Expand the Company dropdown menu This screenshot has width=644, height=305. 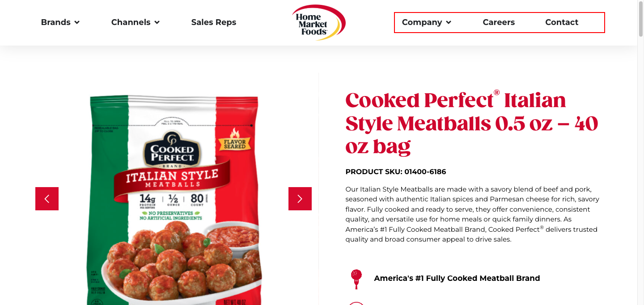click(427, 22)
